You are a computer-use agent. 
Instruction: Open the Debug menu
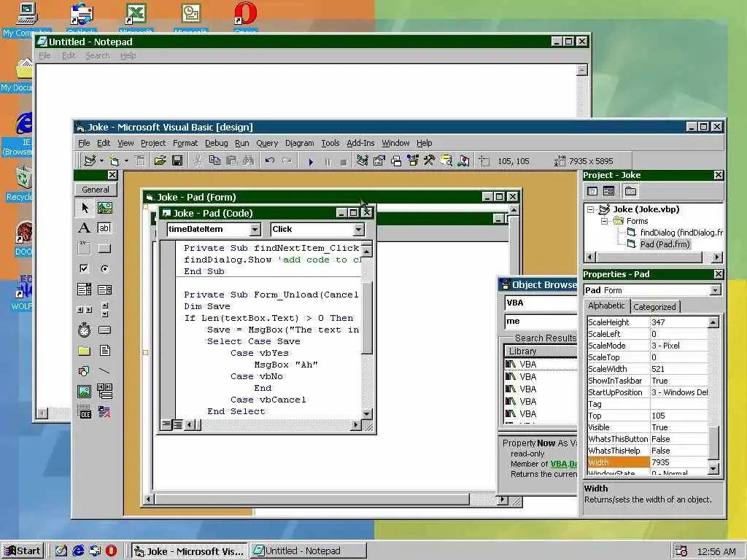216,143
